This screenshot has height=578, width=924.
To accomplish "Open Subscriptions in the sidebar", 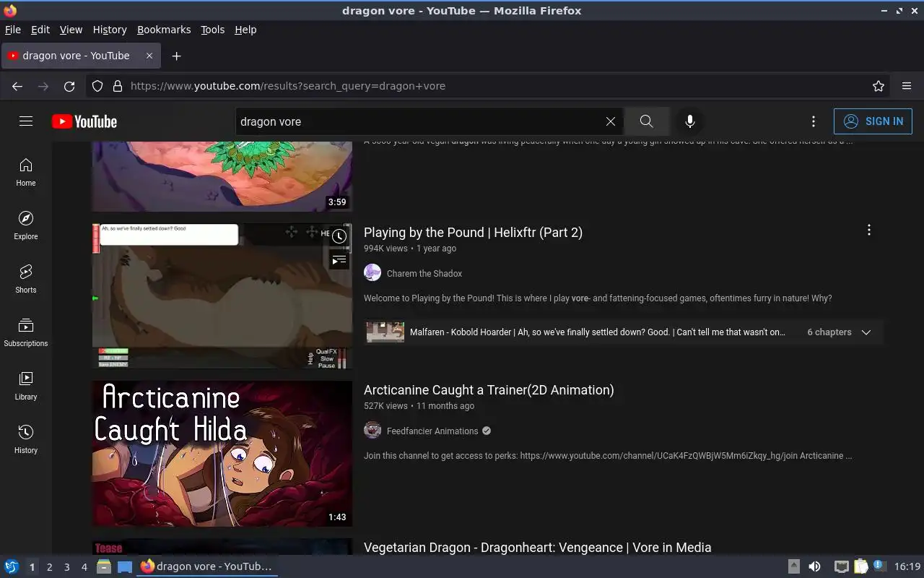I will click(26, 333).
